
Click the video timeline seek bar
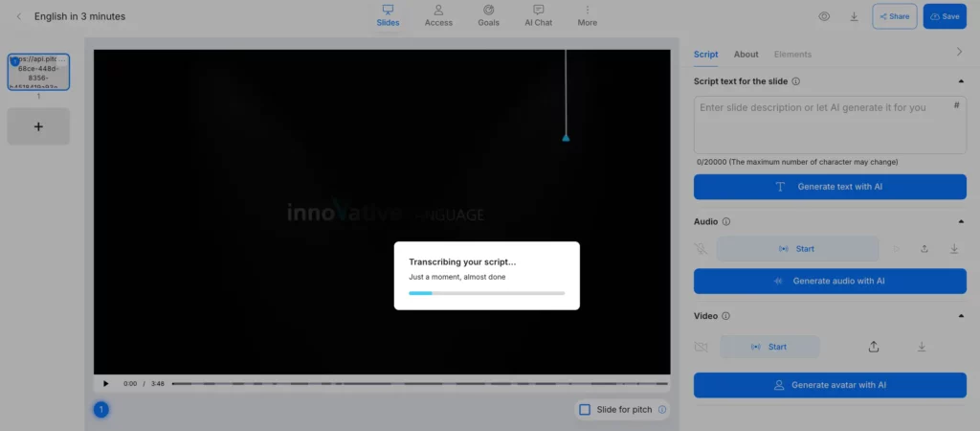click(421, 383)
